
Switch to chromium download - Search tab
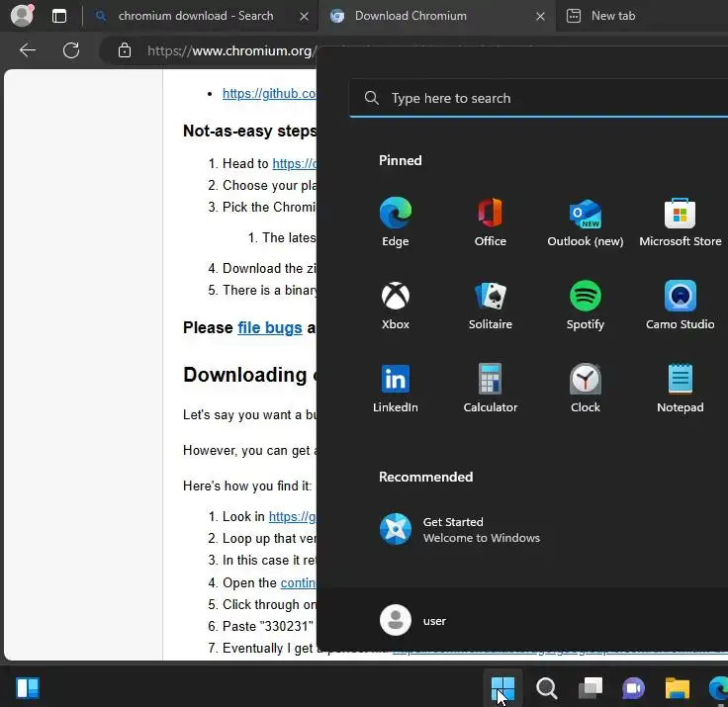195,16
